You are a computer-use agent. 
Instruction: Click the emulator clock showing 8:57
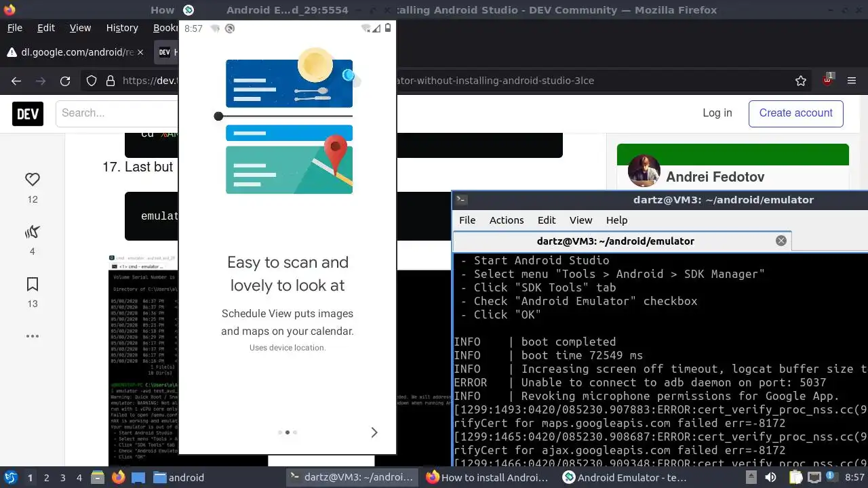pos(193,28)
